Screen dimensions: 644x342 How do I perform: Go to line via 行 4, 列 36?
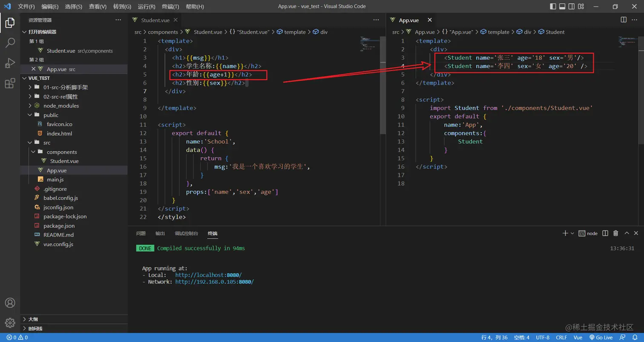coord(494,337)
